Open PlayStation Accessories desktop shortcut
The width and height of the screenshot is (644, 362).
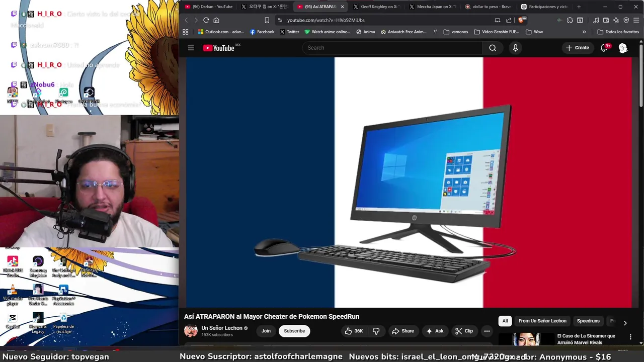point(63,295)
